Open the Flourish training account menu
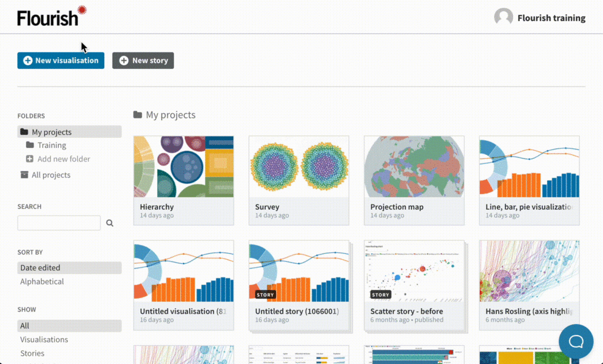603x364 pixels. point(551,18)
